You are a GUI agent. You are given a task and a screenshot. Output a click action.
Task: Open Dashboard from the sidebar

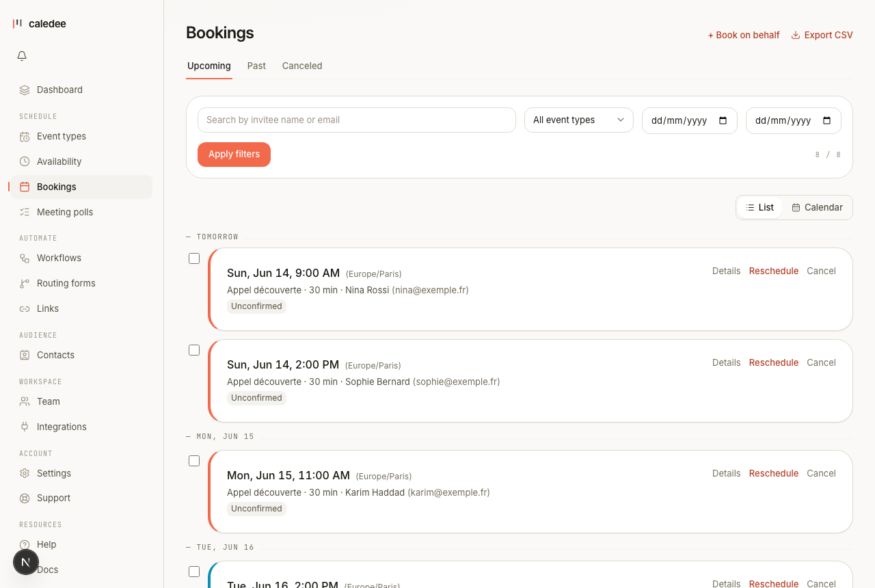coord(82,90)
